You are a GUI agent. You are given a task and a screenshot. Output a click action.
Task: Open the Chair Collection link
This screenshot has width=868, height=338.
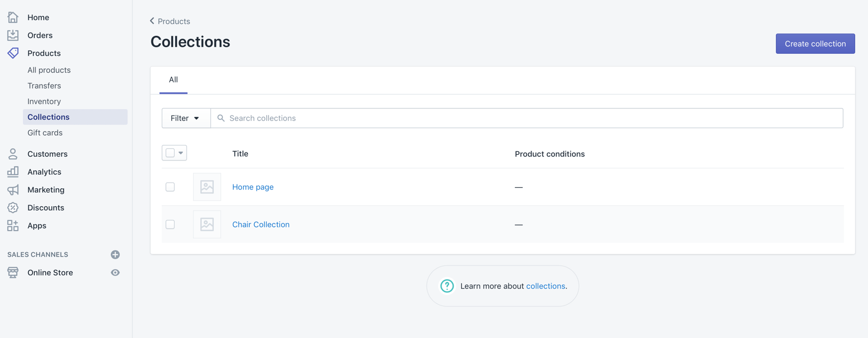[261, 225]
